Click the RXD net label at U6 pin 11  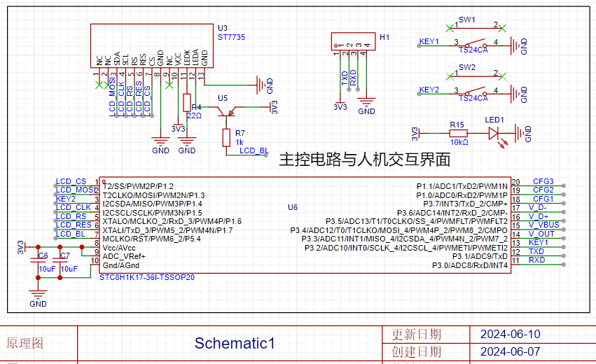(536, 260)
